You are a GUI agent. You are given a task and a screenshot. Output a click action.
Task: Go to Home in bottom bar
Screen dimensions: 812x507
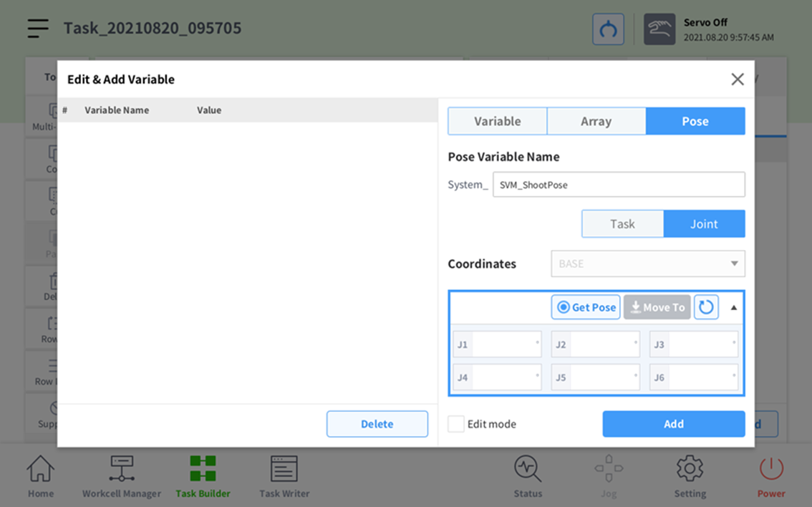[41, 476]
